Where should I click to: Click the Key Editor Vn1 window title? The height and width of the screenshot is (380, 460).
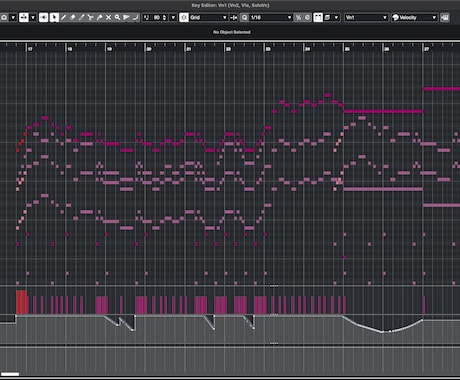230,5
